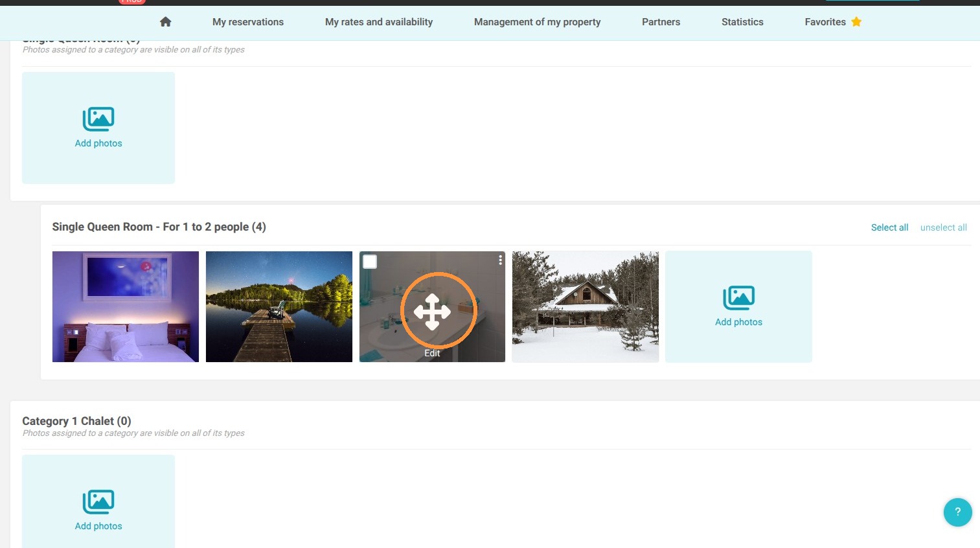Click the Select all link

[889, 227]
